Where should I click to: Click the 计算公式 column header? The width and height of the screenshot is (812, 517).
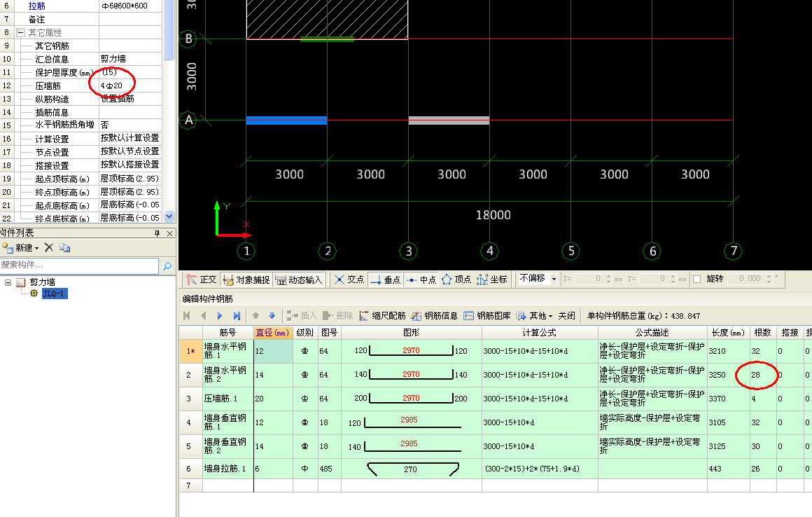pyautogui.click(x=540, y=333)
